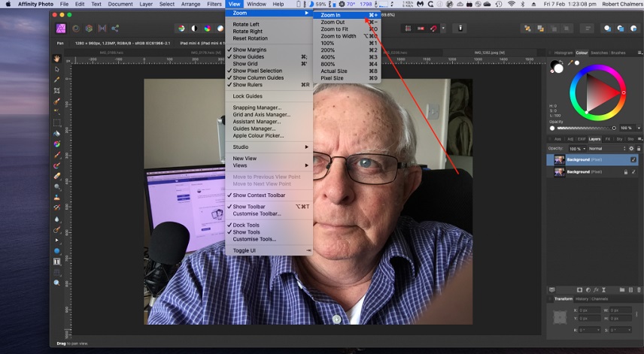Select the Colour Picker tool in tools panel
This screenshot has height=354, width=644.
(56, 80)
